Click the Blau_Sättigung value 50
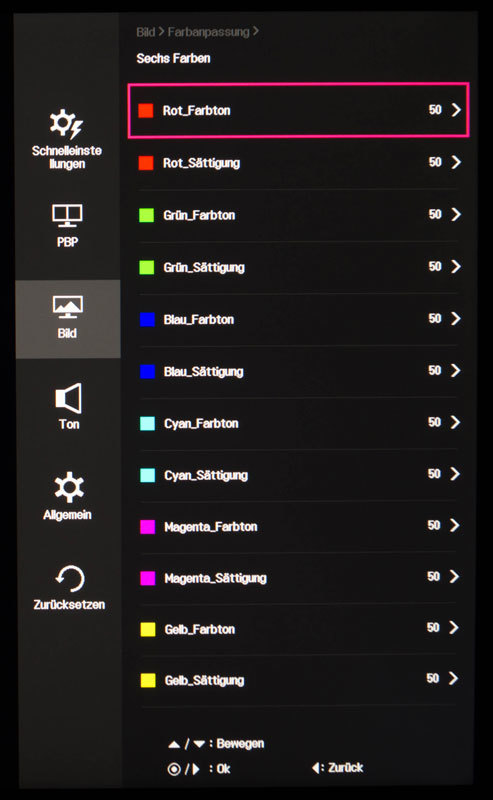Image resolution: width=493 pixels, height=800 pixels. (434, 370)
